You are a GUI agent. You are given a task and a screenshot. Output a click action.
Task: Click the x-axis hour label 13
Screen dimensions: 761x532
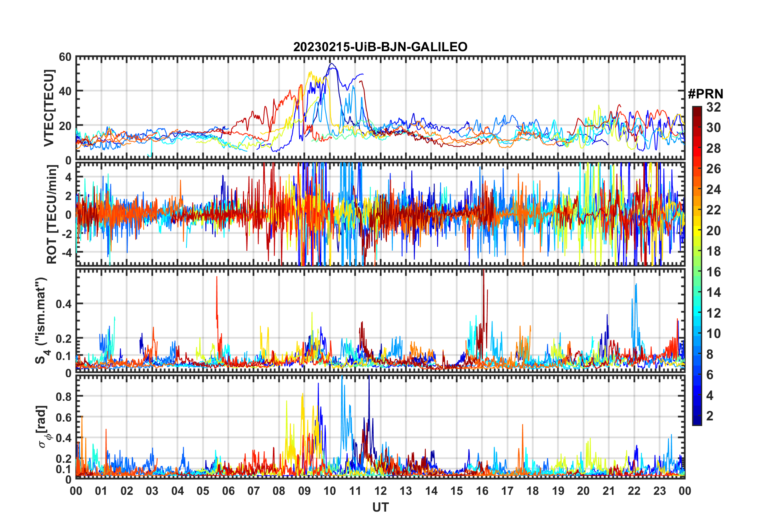click(x=406, y=491)
